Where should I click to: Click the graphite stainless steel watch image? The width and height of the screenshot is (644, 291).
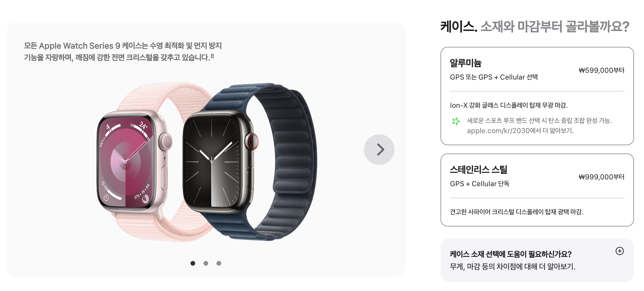219,162
